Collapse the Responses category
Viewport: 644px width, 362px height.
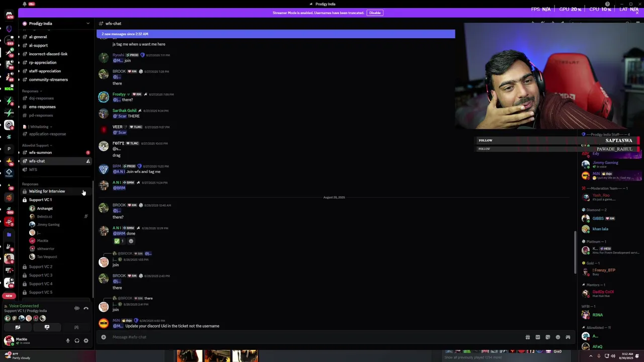31,91
